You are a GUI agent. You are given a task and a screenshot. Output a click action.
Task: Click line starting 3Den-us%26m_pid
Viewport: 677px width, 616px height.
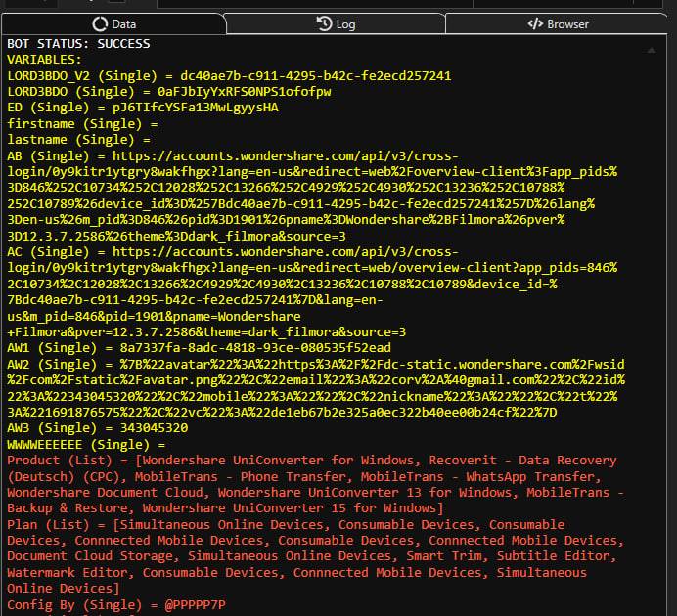(286, 220)
